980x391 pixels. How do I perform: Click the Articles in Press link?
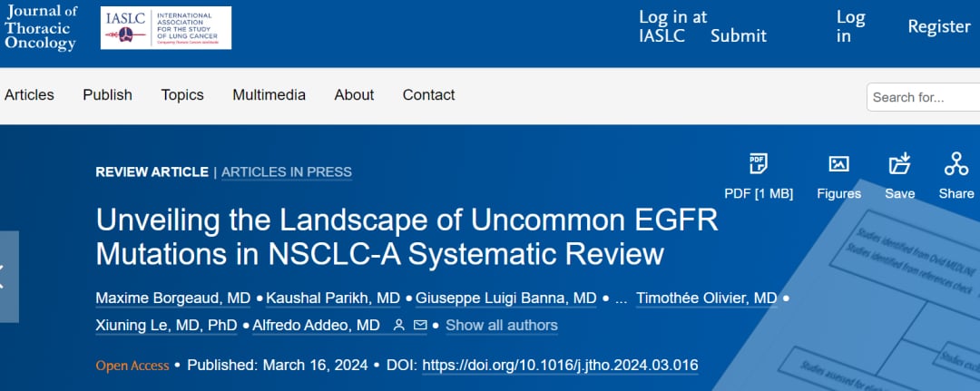(287, 171)
